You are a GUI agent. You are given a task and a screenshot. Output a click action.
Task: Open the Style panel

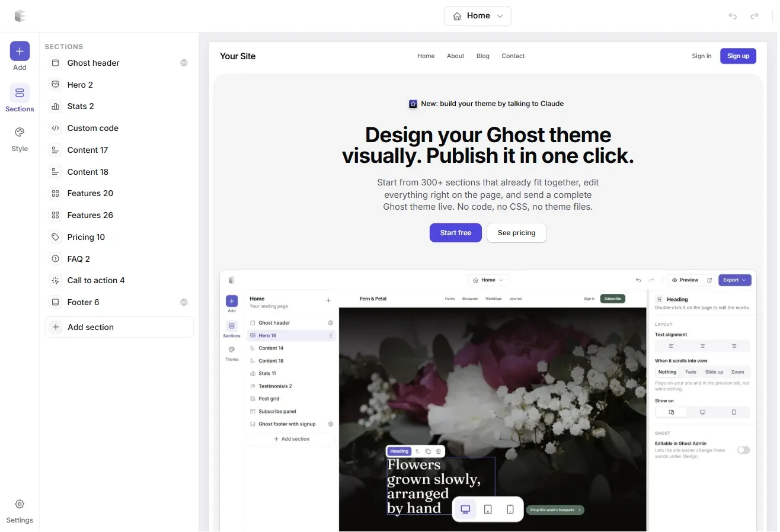pos(20,139)
